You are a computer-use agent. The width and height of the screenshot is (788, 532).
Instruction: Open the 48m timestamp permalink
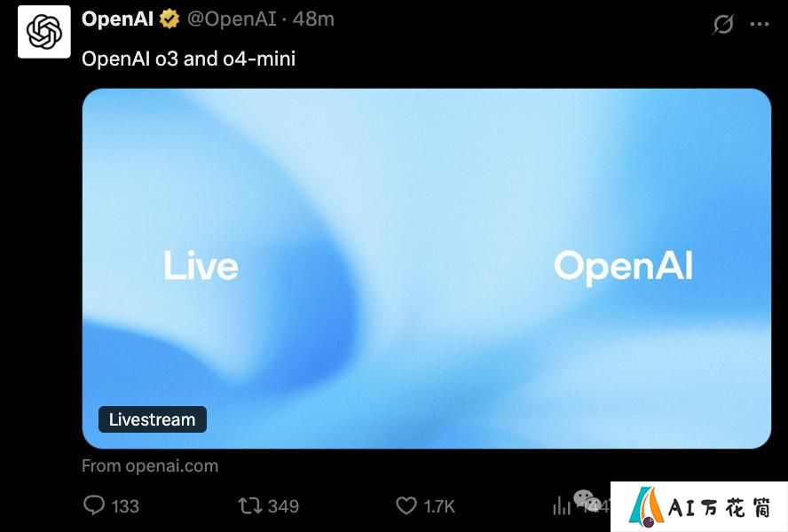[313, 20]
